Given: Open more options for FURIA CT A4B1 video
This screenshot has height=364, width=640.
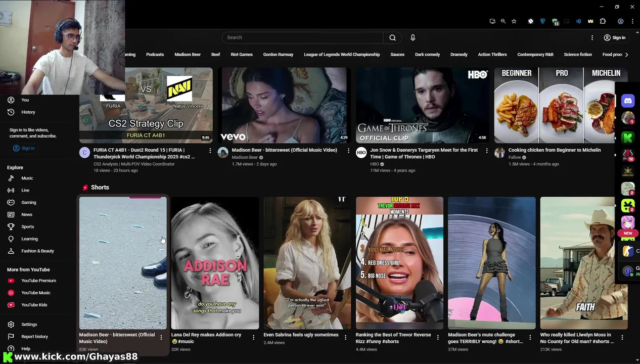Looking at the screenshot, I should [x=210, y=151].
